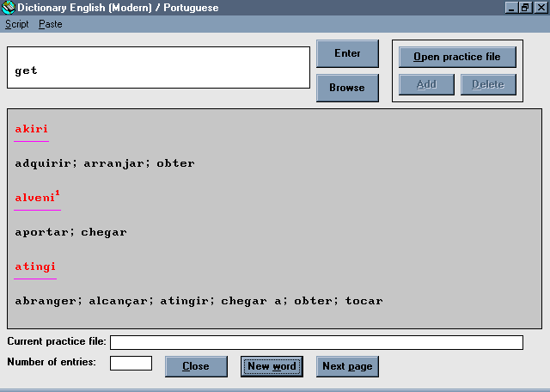Image resolution: width=550 pixels, height=392 pixels.
Task: Select the red entry "akiri"
Action: click(x=32, y=129)
